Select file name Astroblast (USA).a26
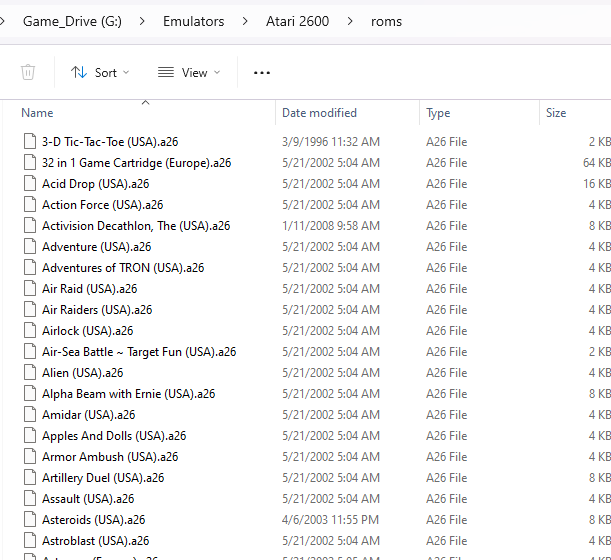 [95, 542]
